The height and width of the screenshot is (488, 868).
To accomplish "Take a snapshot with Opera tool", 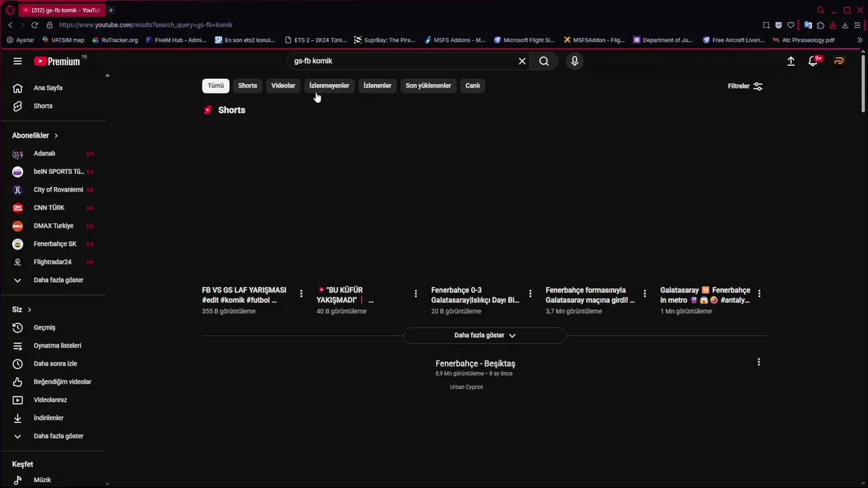I will [766, 25].
